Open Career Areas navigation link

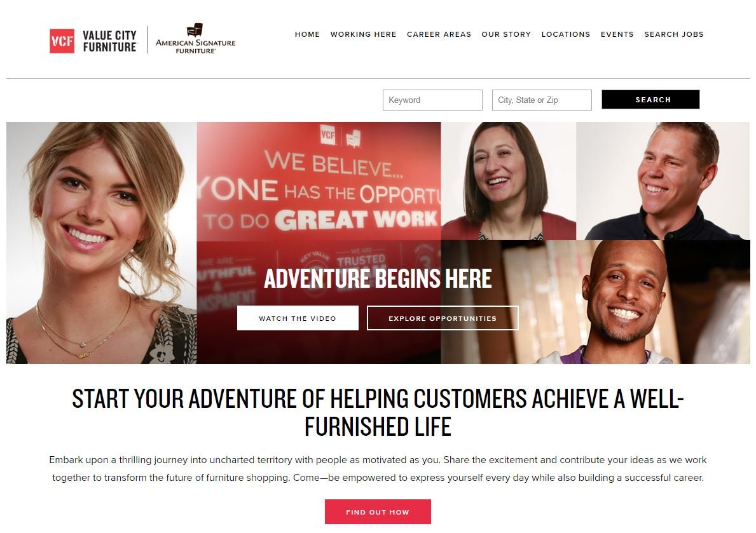coord(439,34)
